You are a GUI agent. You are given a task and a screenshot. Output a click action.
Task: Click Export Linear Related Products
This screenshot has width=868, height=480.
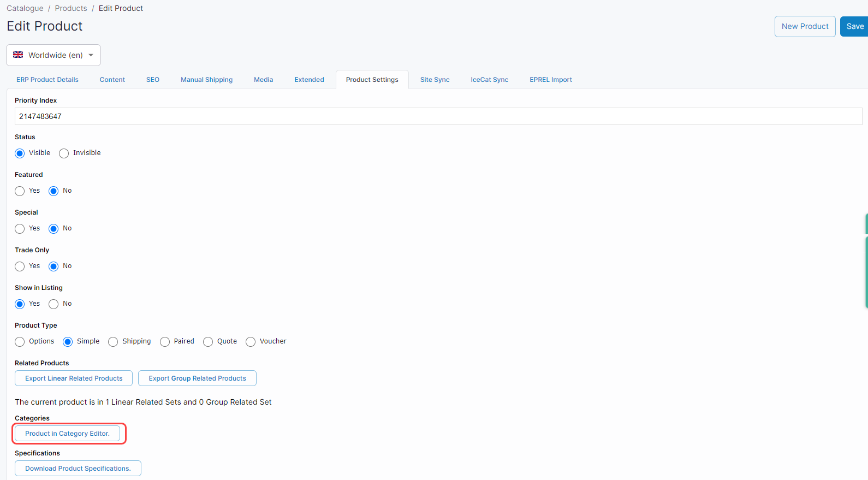tap(74, 378)
